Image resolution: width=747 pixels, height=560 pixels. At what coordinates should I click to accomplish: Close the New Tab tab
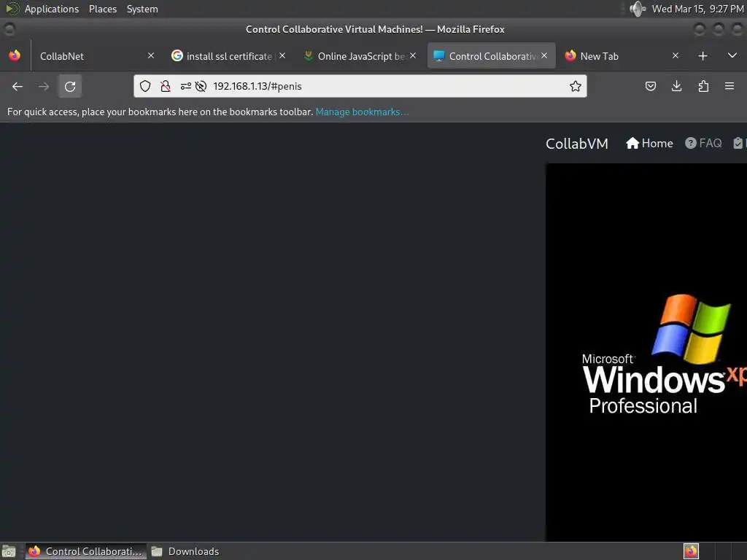click(676, 55)
